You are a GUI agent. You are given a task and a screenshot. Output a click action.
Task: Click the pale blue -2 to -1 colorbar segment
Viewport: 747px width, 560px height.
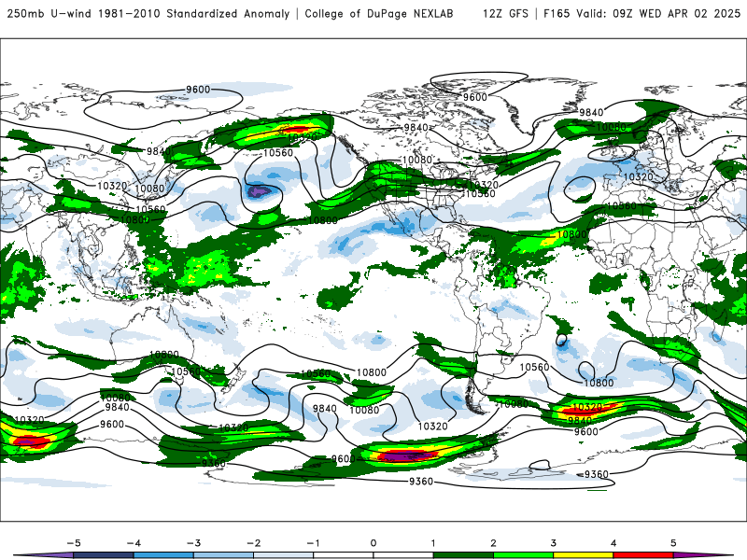(284, 555)
